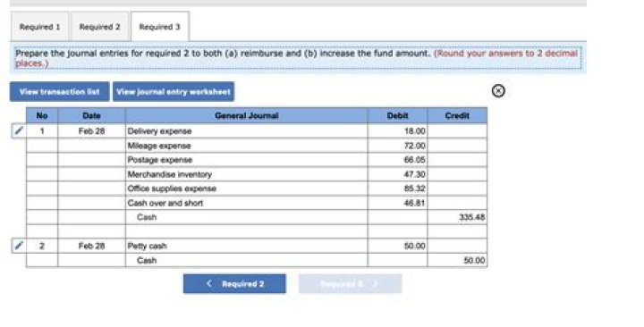This screenshot has width=644, height=327.
Task: Close the journal view with the X icon
Action: 498,90
